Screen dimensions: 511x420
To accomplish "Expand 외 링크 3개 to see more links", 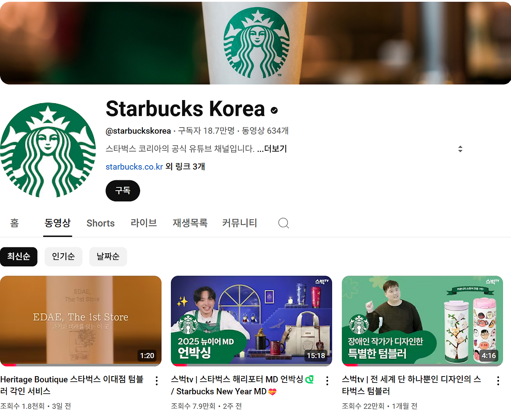I will (186, 167).
